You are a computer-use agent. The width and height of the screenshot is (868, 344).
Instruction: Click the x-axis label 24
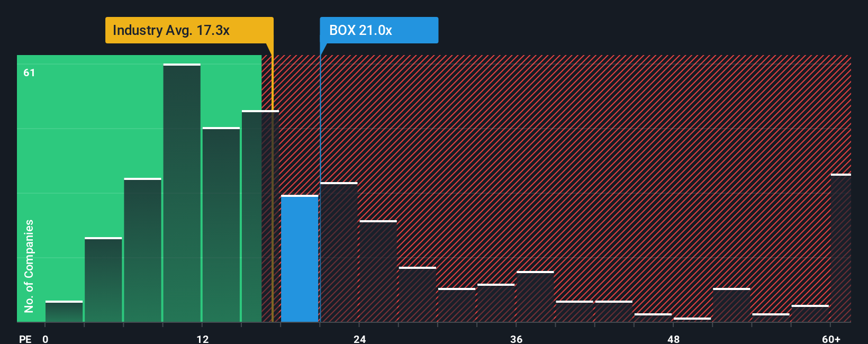pyautogui.click(x=359, y=339)
